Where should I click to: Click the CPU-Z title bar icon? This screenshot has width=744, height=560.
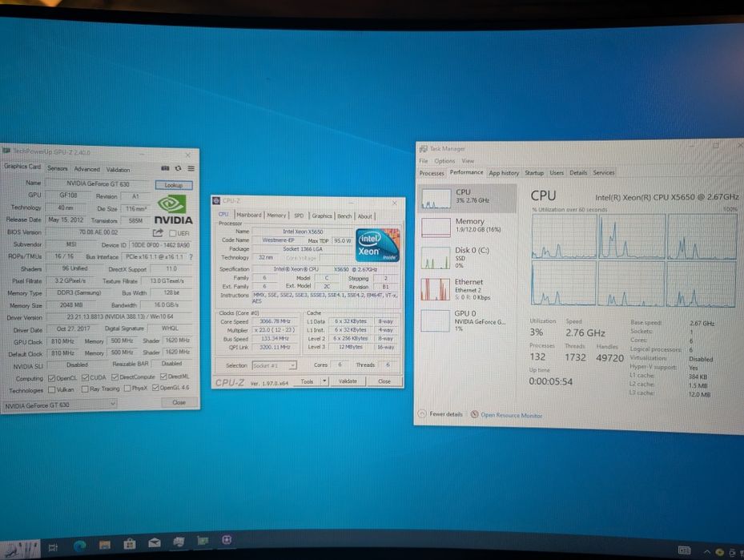(216, 201)
